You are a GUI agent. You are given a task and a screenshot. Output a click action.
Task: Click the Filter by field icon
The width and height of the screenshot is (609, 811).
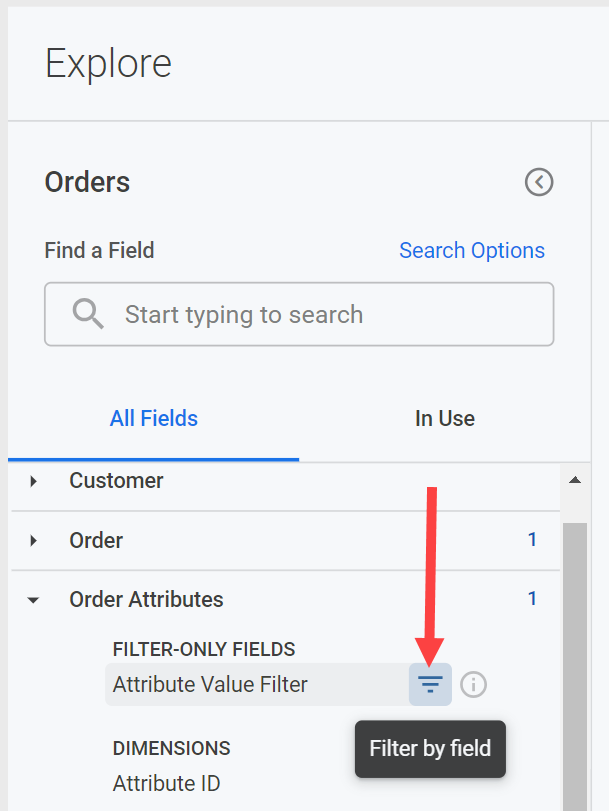(x=430, y=684)
